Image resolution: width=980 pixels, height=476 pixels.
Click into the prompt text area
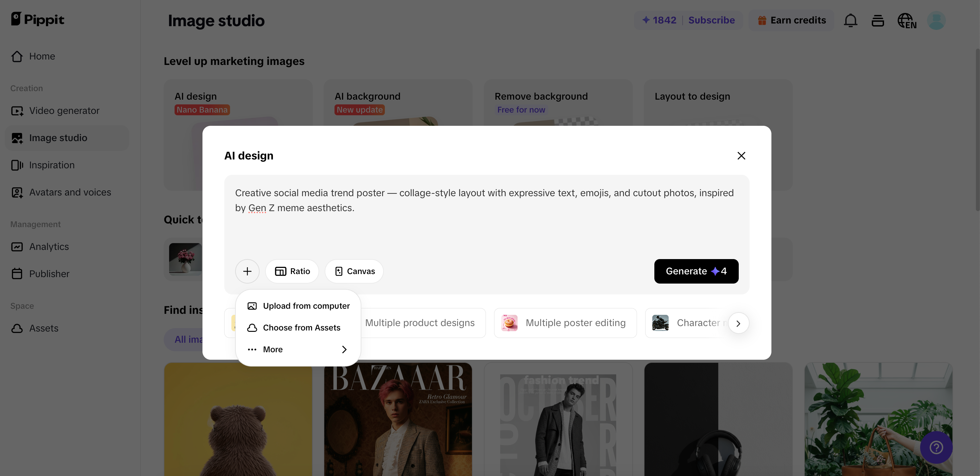(x=486, y=224)
